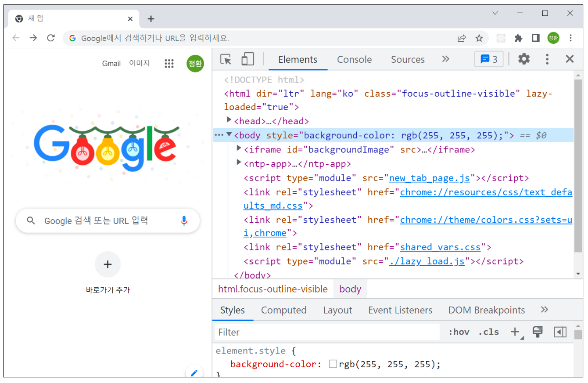Viewport: 588px width, 383px height.
Task: Open the Event Listeners tab
Action: 400,310
